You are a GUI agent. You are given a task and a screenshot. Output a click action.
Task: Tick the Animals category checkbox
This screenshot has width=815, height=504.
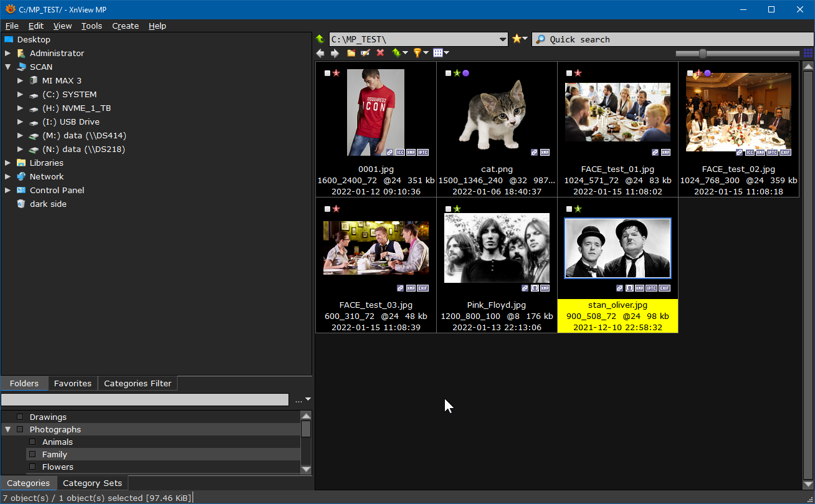click(x=32, y=442)
